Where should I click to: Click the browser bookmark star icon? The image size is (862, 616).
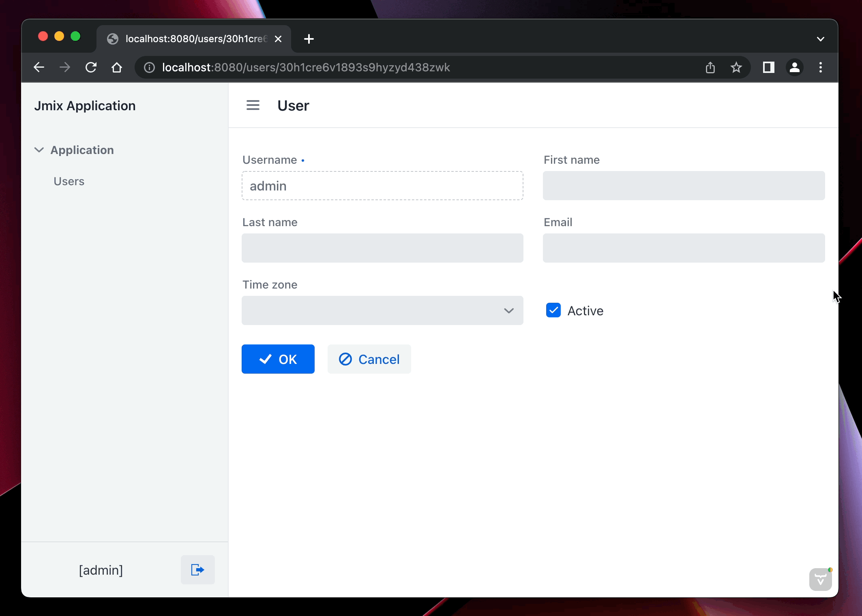pyautogui.click(x=738, y=67)
